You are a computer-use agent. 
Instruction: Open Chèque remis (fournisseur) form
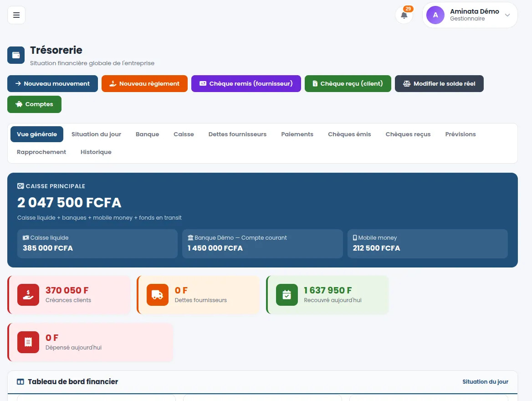pos(246,83)
